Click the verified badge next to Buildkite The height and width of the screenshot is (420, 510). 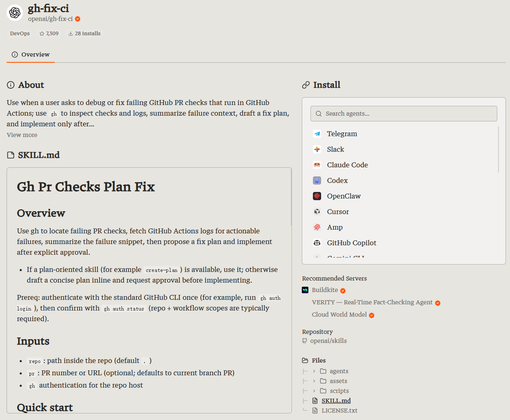tap(343, 291)
